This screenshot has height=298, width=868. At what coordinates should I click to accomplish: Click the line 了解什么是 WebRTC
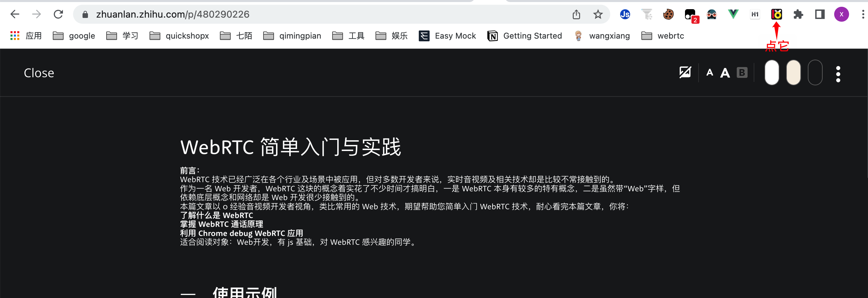(x=216, y=215)
